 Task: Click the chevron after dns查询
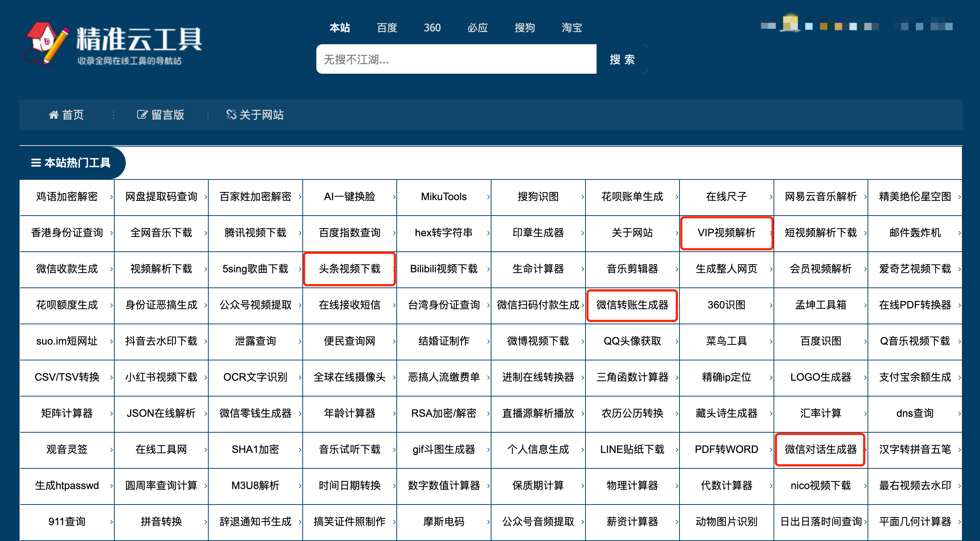click(x=959, y=413)
